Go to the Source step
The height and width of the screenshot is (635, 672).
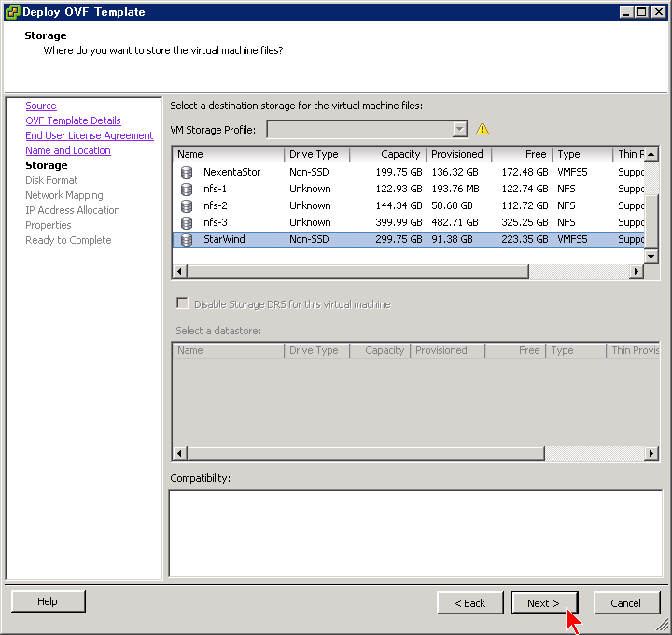tap(41, 106)
